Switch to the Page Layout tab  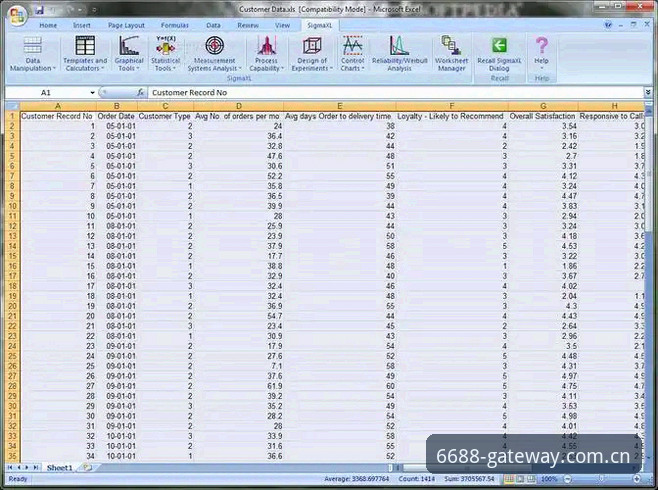(x=126, y=26)
